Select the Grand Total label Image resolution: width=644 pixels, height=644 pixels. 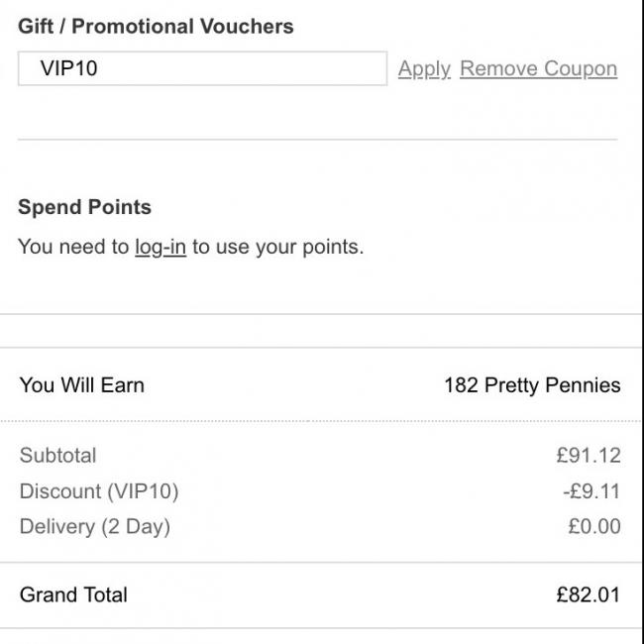(73, 595)
